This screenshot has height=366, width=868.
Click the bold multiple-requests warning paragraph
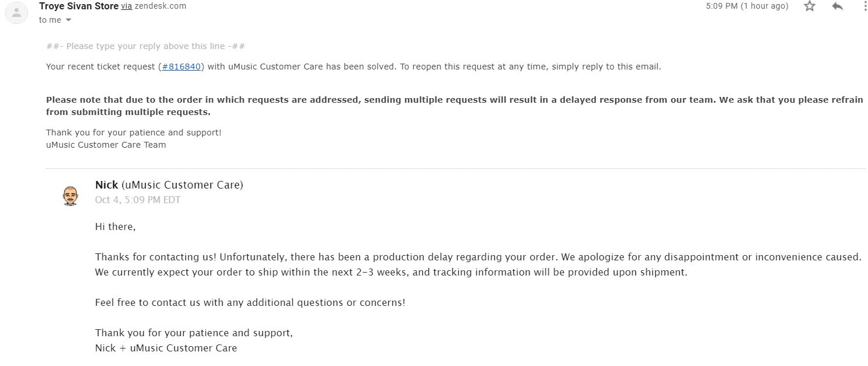[x=454, y=106]
